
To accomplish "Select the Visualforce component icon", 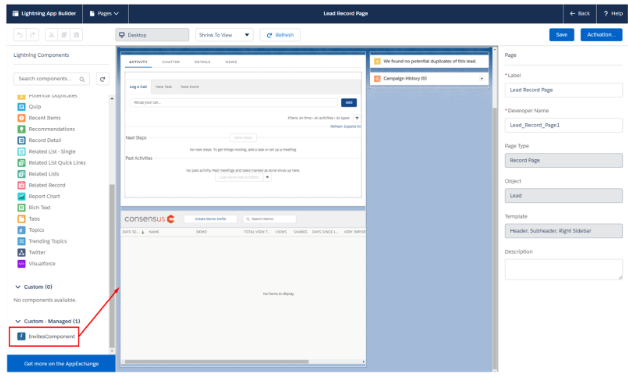I will pos(22,264).
